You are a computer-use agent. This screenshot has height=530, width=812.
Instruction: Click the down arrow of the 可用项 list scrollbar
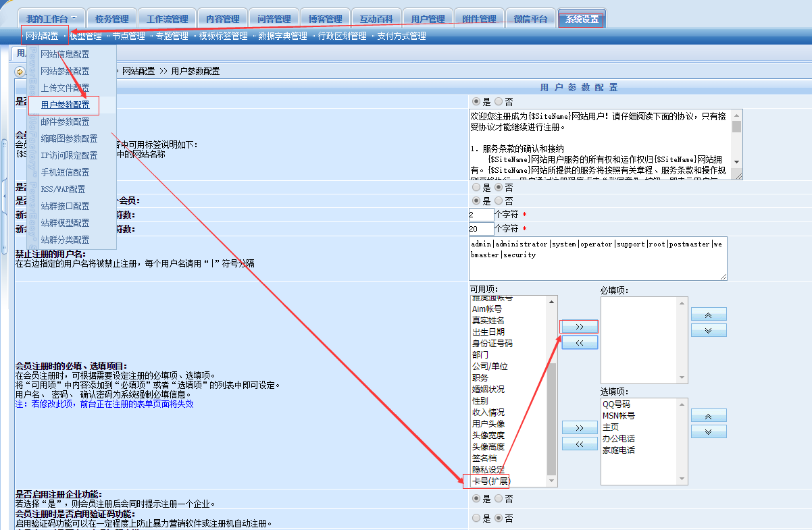pyautogui.click(x=552, y=481)
